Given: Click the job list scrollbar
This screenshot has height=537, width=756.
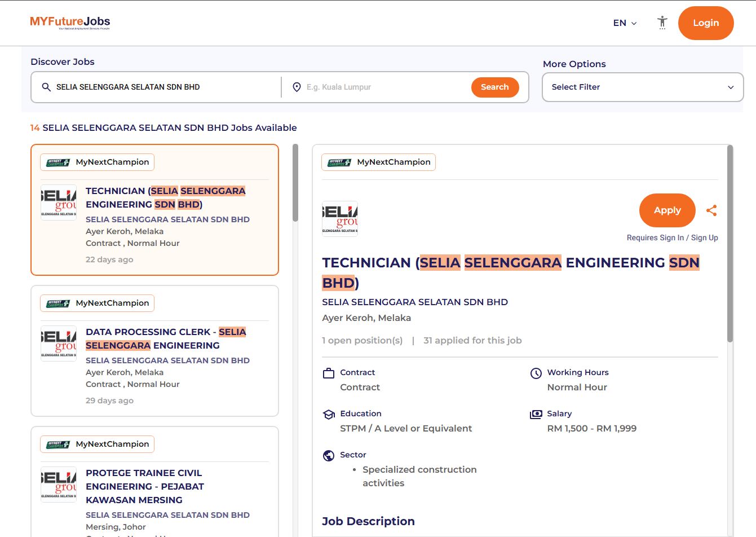Looking at the screenshot, I should [295, 183].
